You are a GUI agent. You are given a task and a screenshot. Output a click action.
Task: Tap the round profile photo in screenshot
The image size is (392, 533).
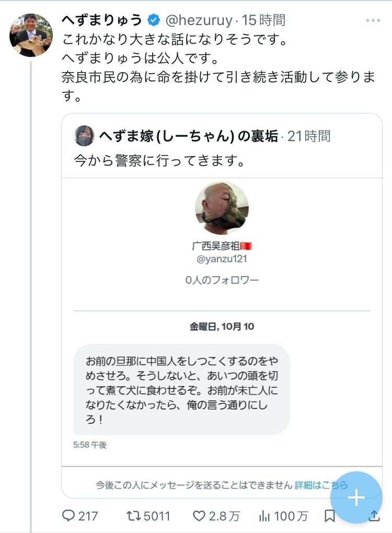[222, 208]
